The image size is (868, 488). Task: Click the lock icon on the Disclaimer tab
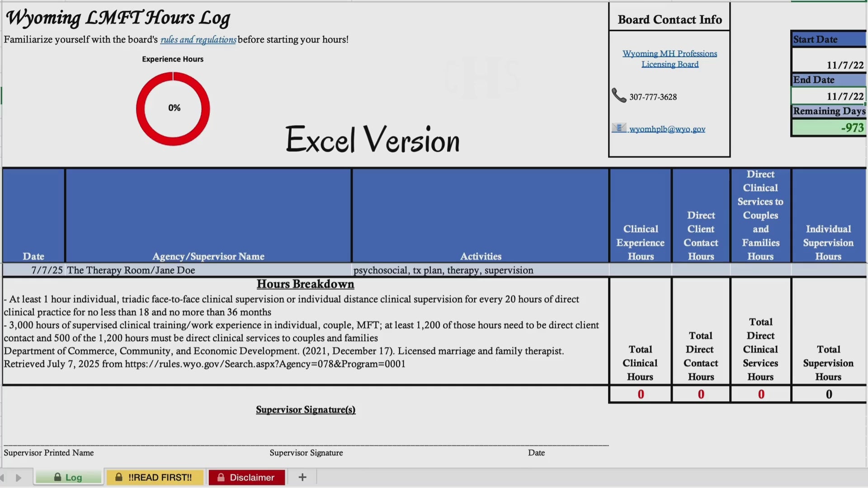coord(221,477)
